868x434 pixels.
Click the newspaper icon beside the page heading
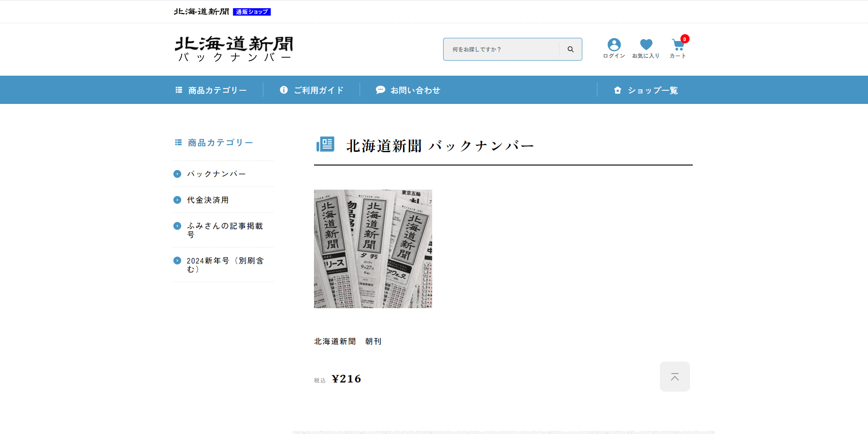click(x=325, y=145)
